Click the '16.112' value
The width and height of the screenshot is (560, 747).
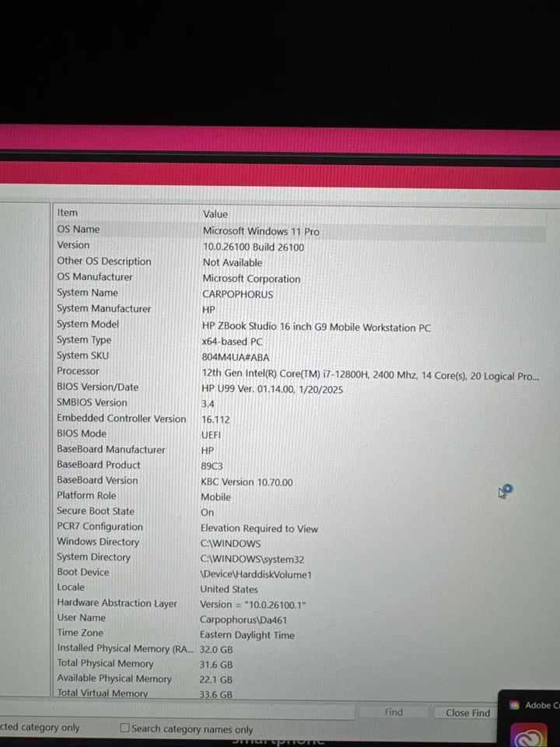pyautogui.click(x=215, y=419)
